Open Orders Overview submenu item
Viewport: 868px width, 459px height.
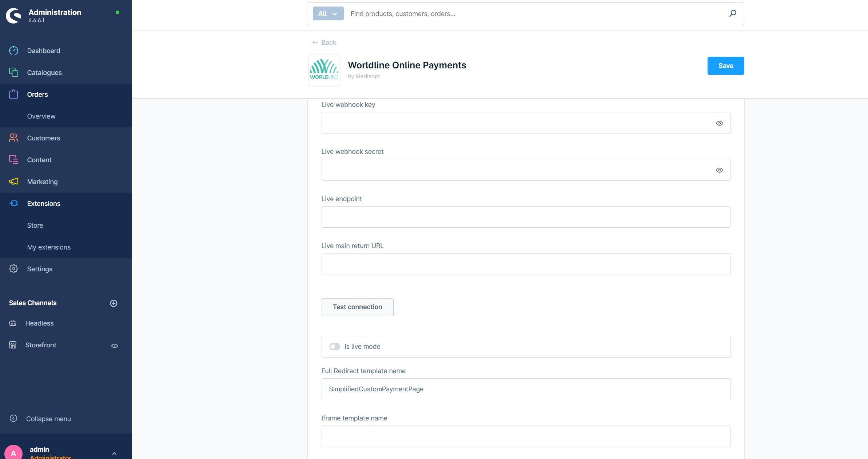[x=41, y=116]
